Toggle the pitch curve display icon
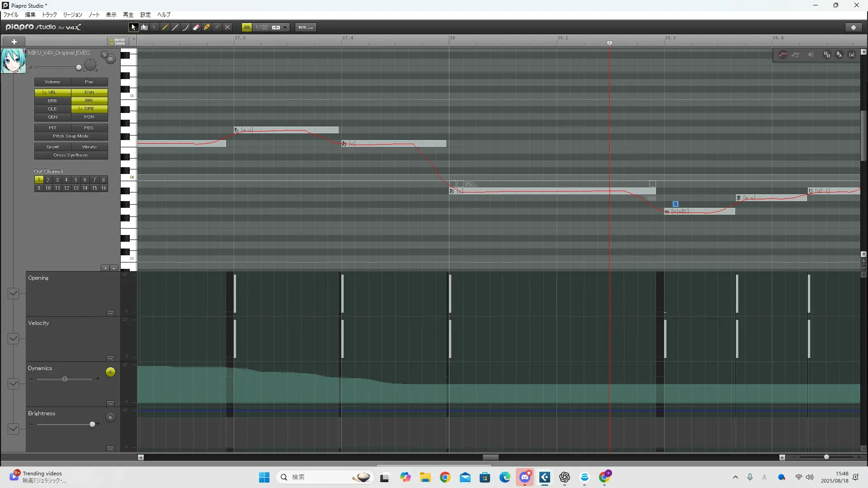The width and height of the screenshot is (868, 488). pyautogui.click(x=783, y=55)
